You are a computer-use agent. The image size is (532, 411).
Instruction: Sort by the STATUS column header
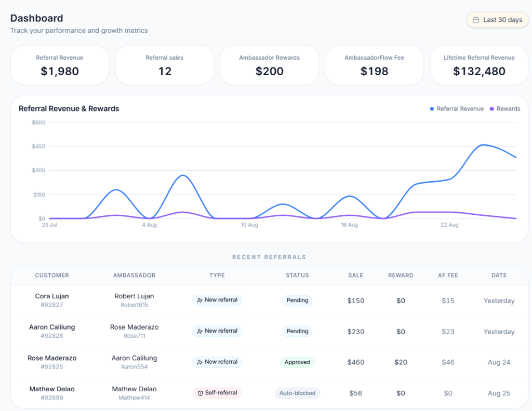click(297, 276)
